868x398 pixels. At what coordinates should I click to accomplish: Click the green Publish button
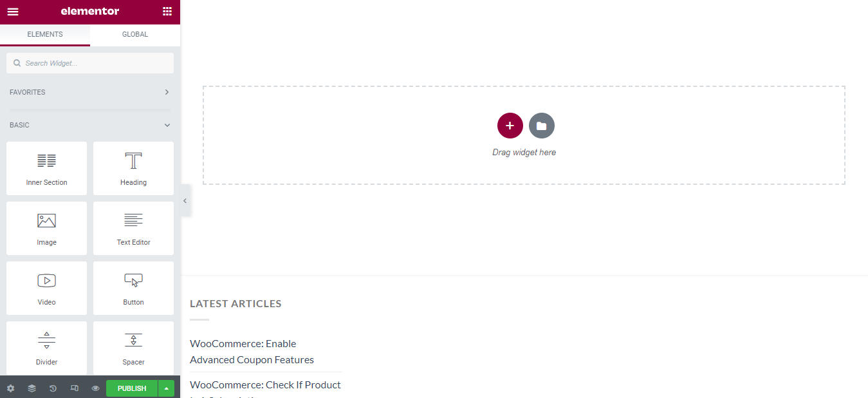click(132, 388)
